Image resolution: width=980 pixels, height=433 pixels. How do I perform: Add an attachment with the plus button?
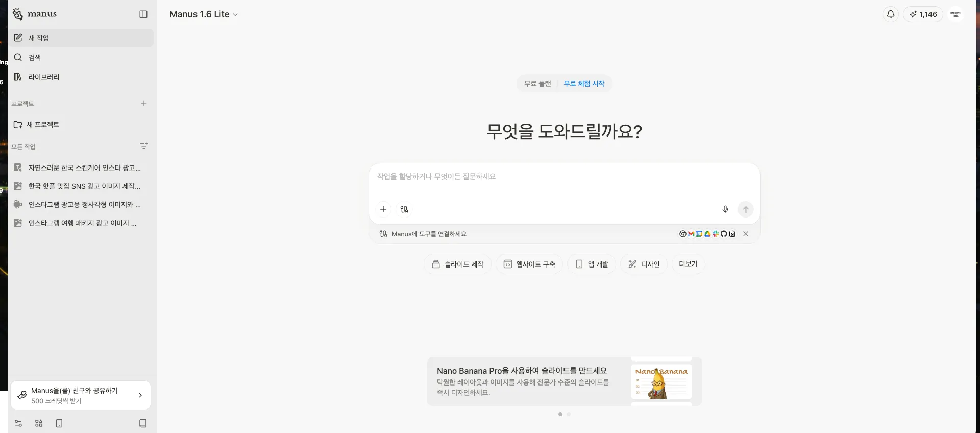[383, 209]
